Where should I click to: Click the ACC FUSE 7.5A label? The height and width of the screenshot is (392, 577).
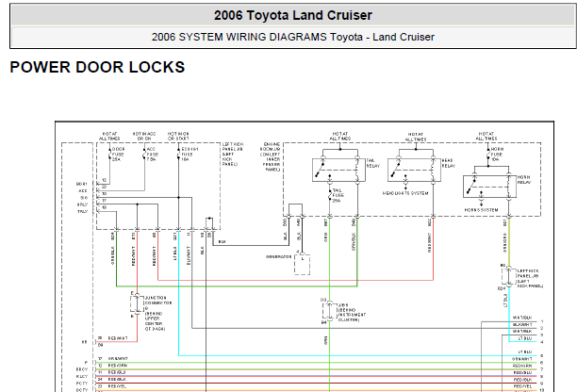pos(153,155)
